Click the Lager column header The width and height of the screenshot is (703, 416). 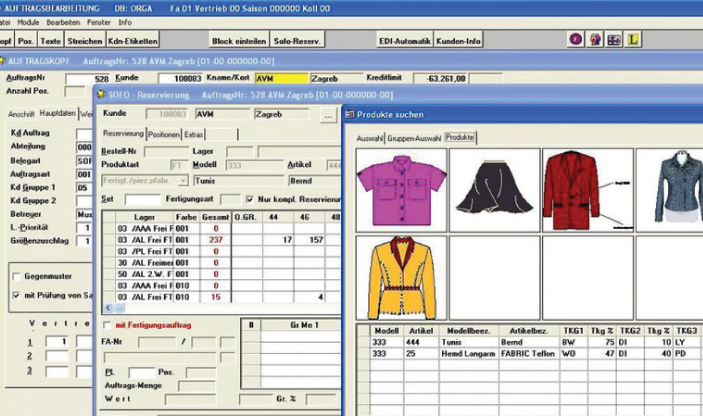point(144,217)
